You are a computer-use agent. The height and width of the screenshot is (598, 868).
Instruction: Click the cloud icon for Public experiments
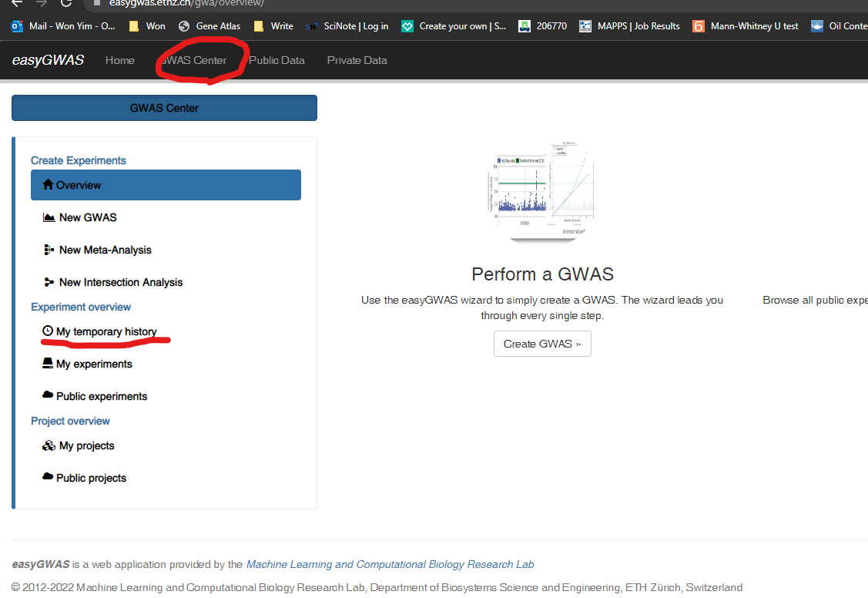(x=48, y=396)
